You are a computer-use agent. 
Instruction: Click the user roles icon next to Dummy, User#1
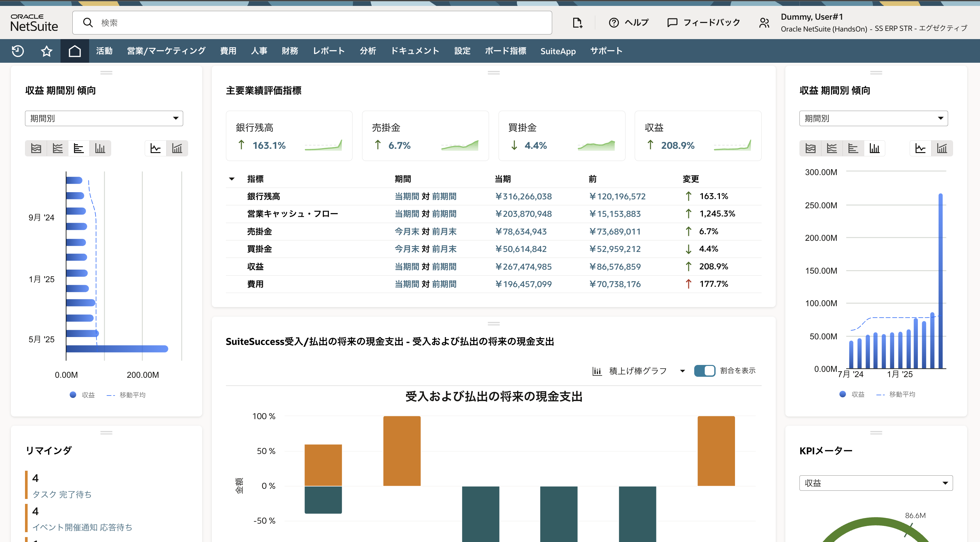tap(764, 22)
